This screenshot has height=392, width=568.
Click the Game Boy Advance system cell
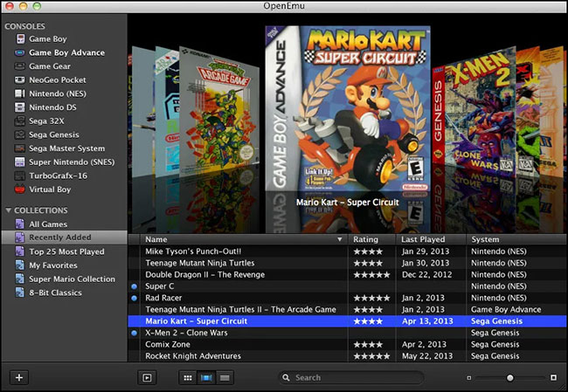[x=506, y=309]
